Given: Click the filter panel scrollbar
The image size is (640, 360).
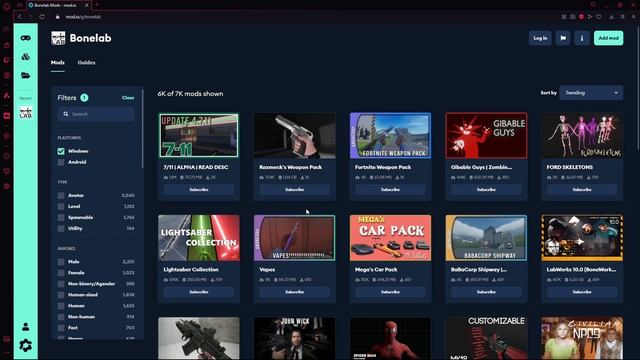Looking at the screenshot, I should (x=142, y=129).
